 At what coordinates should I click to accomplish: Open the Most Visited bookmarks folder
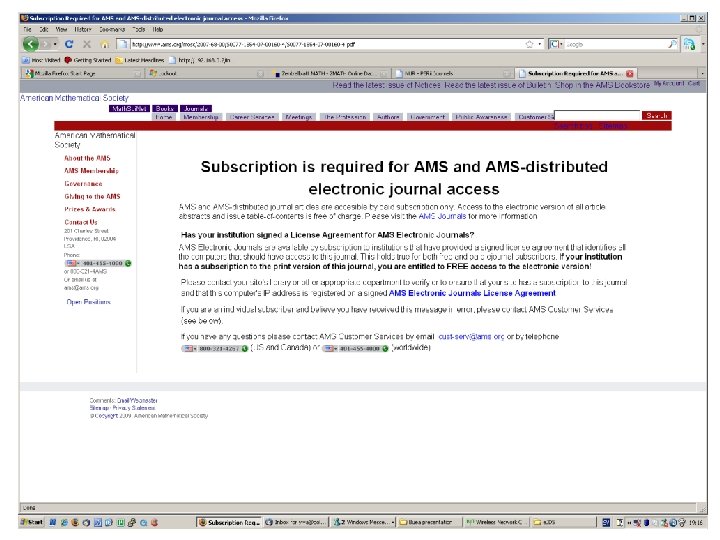pyautogui.click(x=41, y=60)
